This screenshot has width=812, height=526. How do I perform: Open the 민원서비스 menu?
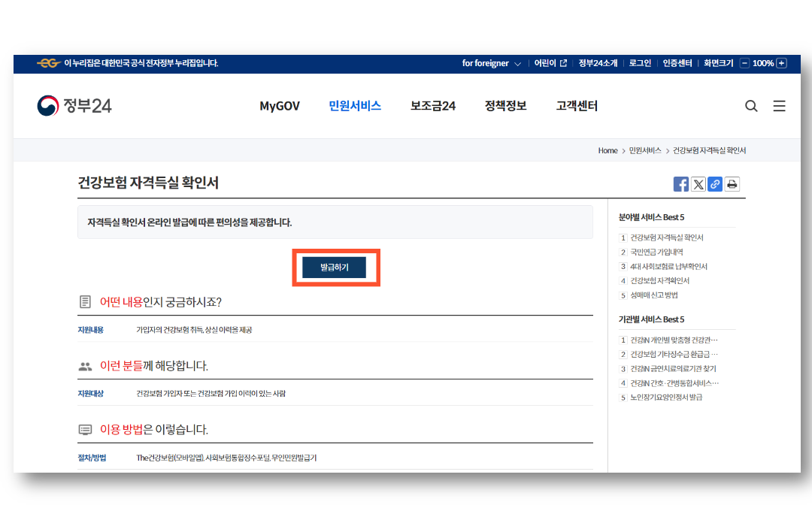[354, 106]
